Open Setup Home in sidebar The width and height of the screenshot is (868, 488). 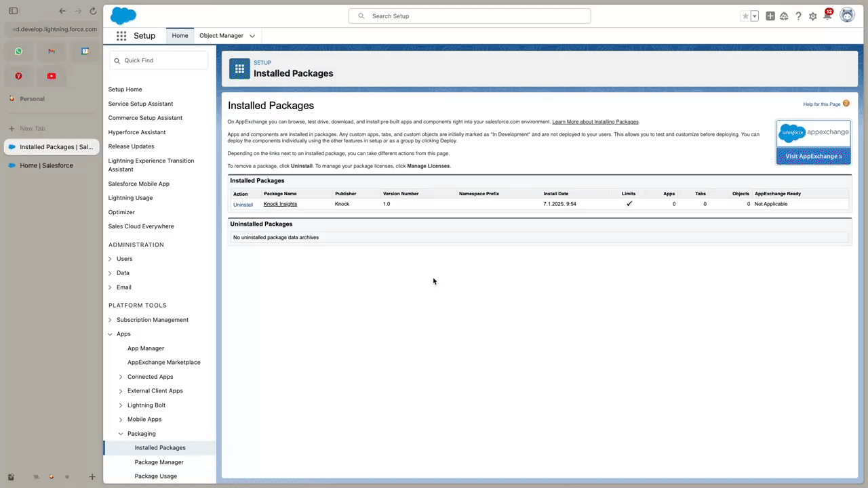(x=125, y=89)
